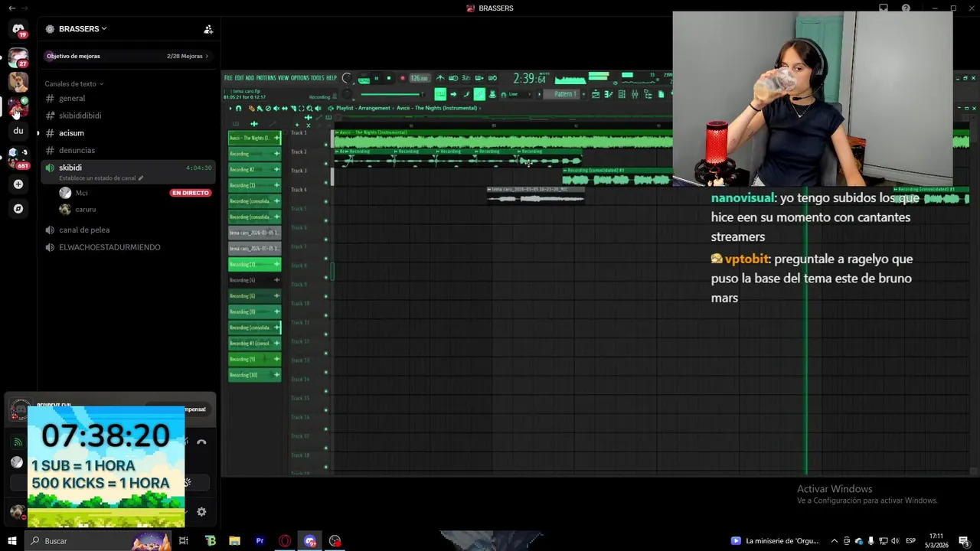Open the Opera browser taskbar icon
This screenshot has width=980, height=551.
285,541
